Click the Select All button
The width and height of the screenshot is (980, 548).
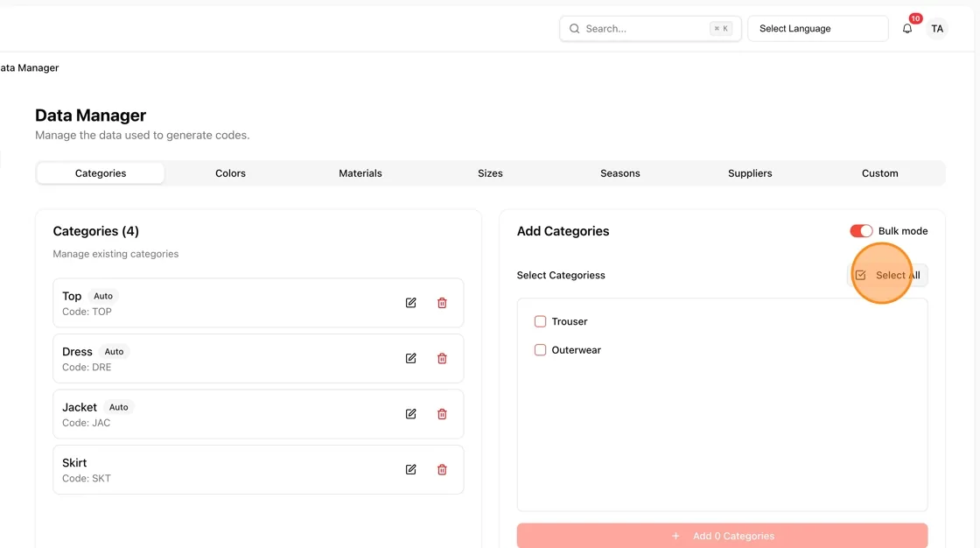(x=887, y=275)
